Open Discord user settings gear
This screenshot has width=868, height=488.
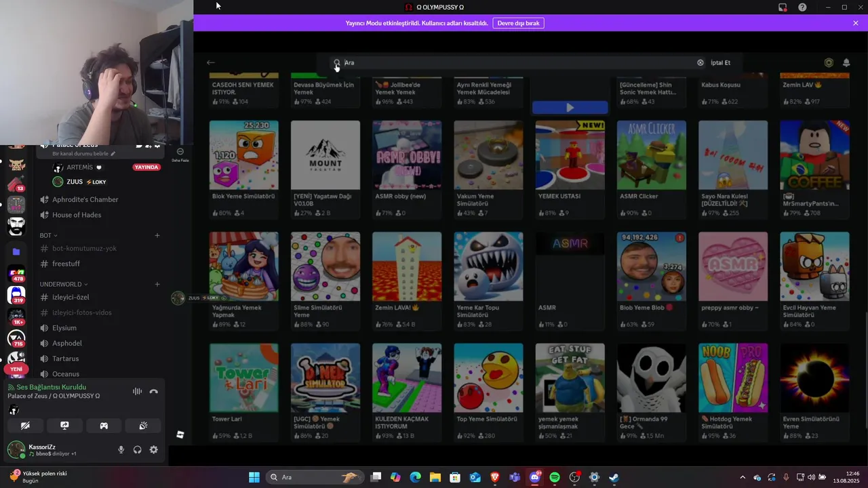point(154,449)
